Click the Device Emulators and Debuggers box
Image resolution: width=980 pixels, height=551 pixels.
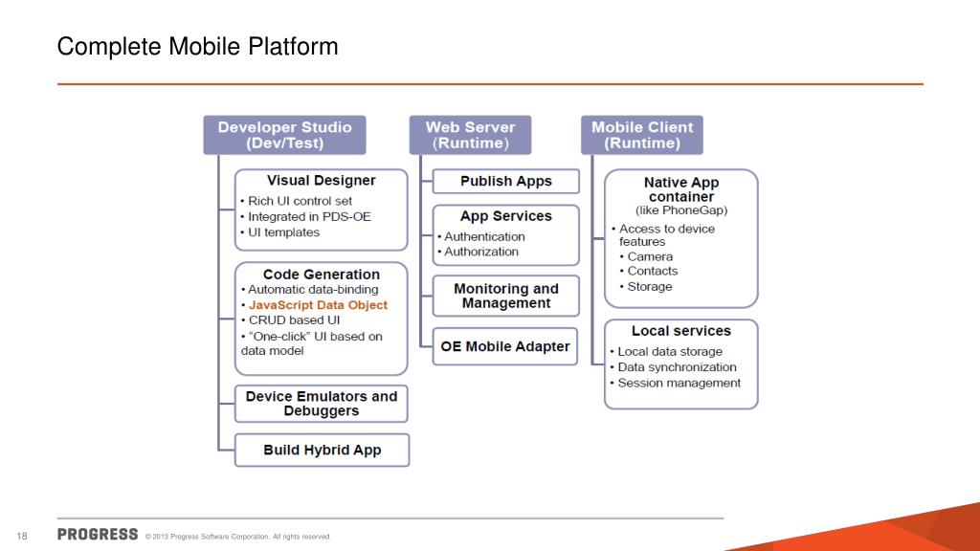[322, 404]
